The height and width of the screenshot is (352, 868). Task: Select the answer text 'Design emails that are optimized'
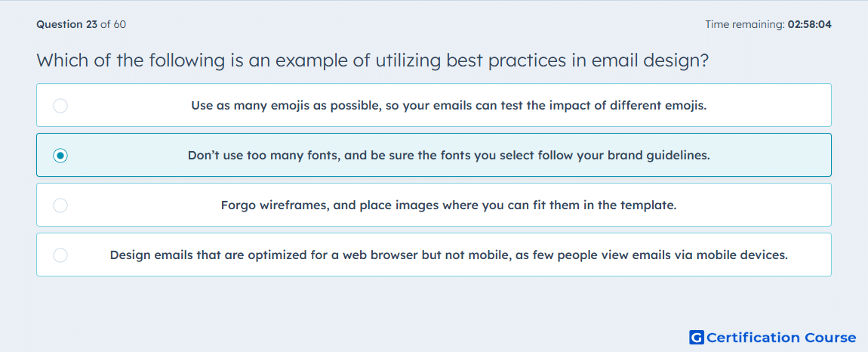[449, 255]
